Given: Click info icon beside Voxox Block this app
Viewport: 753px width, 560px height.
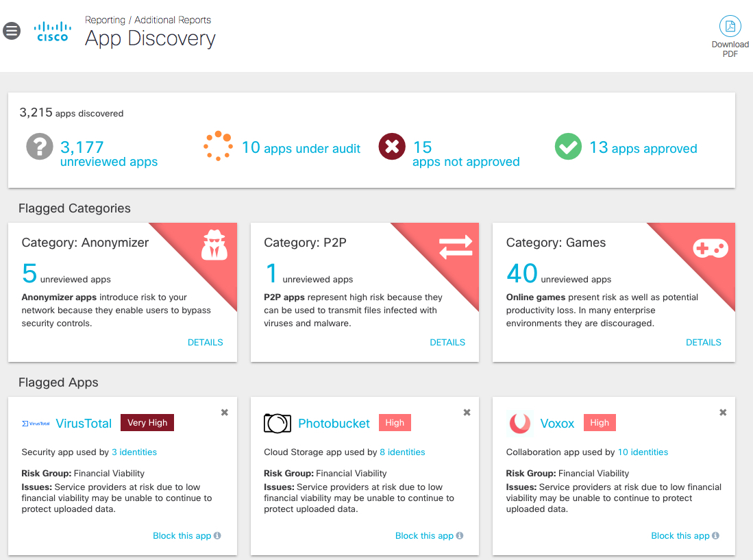Looking at the screenshot, I should tap(715, 535).
